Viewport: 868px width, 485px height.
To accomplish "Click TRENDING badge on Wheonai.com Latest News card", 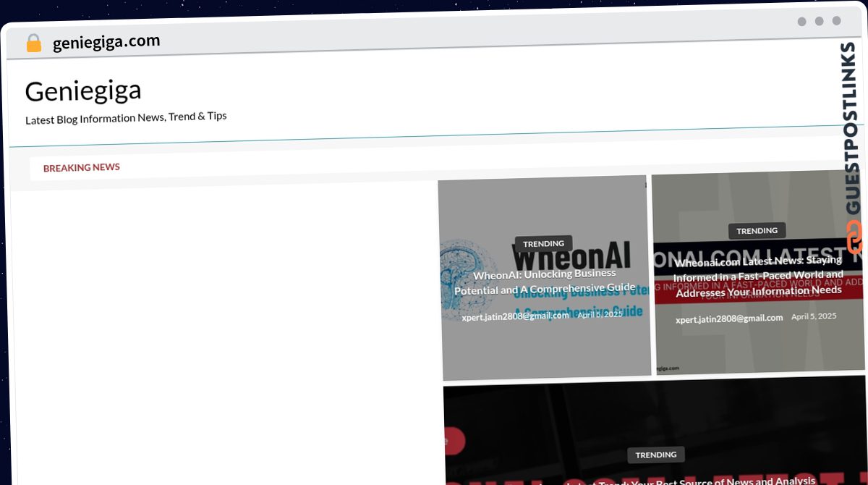I will (x=757, y=231).
